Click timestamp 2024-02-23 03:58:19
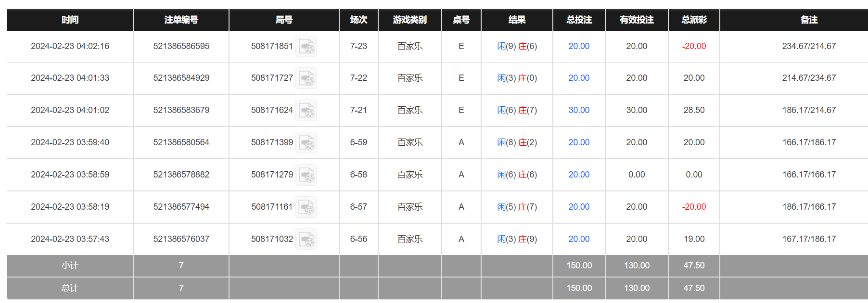The height and width of the screenshot is (303, 868). point(70,207)
